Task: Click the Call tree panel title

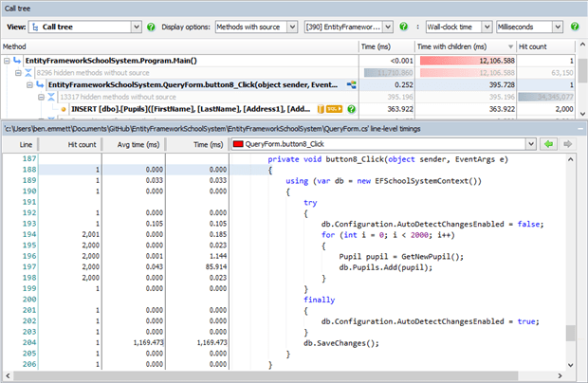Action: click(18, 9)
